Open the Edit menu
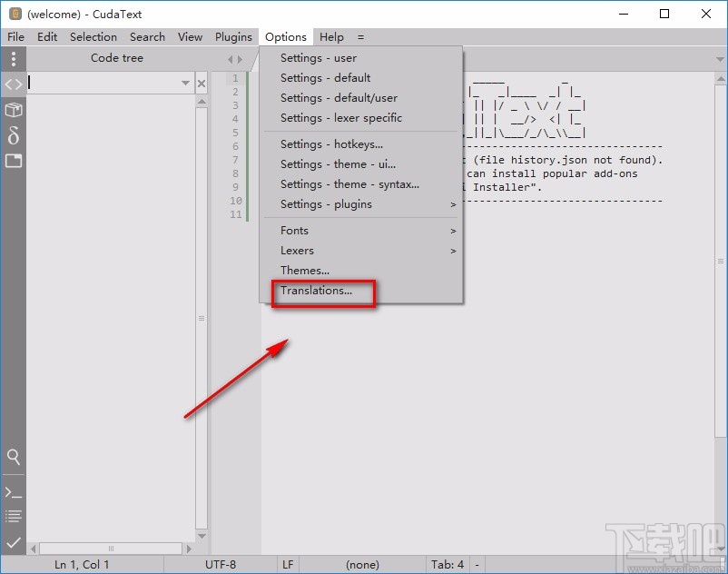Image resolution: width=728 pixels, height=574 pixels. 47,36
